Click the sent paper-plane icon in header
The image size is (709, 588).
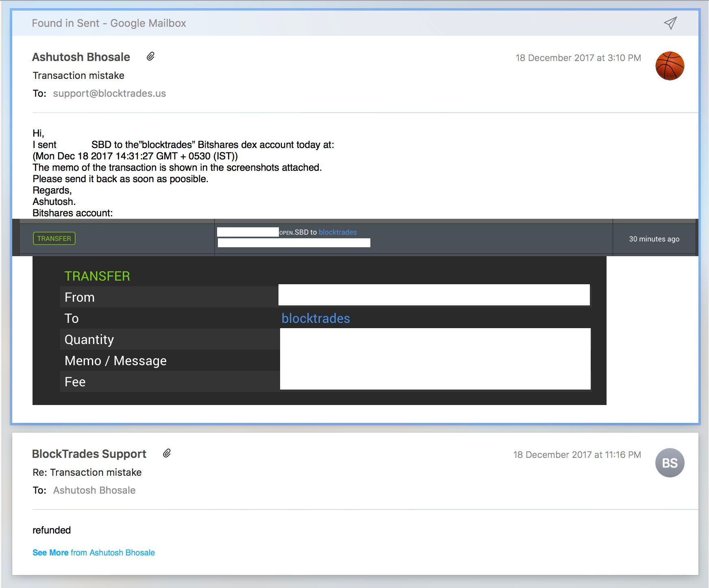coord(670,23)
